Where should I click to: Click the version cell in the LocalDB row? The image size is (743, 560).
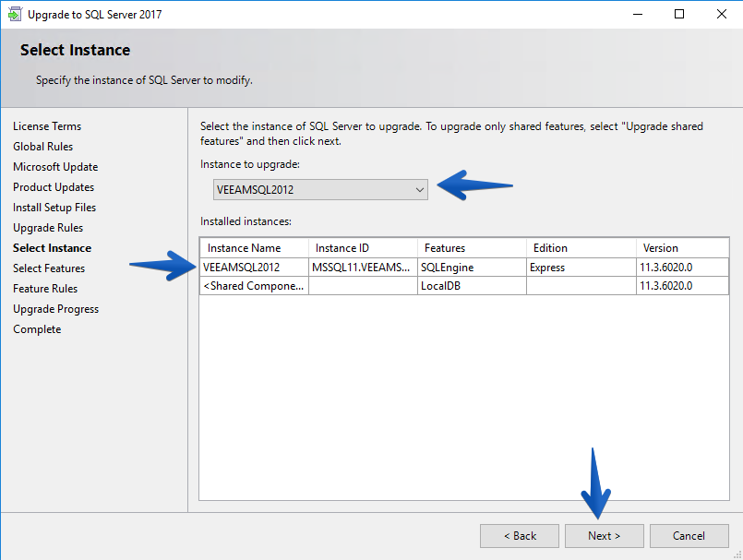(682, 286)
